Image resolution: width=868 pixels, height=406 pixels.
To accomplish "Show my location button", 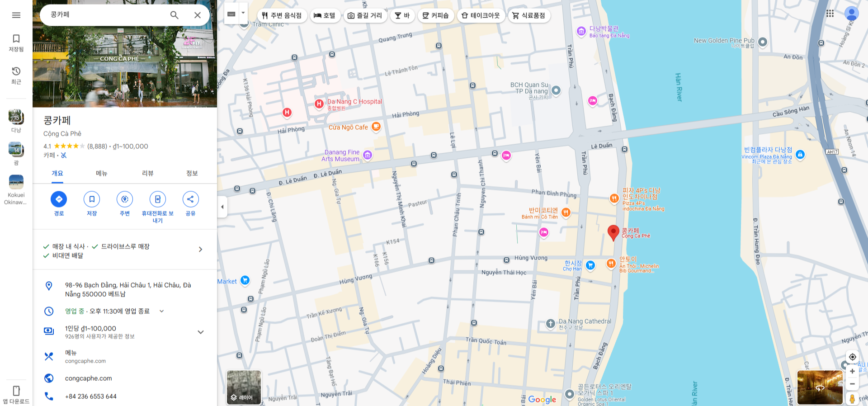I will tap(852, 357).
